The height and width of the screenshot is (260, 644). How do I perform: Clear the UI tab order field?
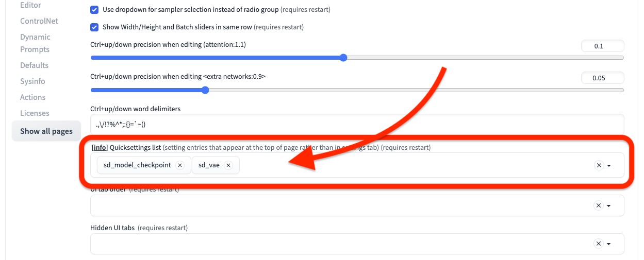click(599, 205)
